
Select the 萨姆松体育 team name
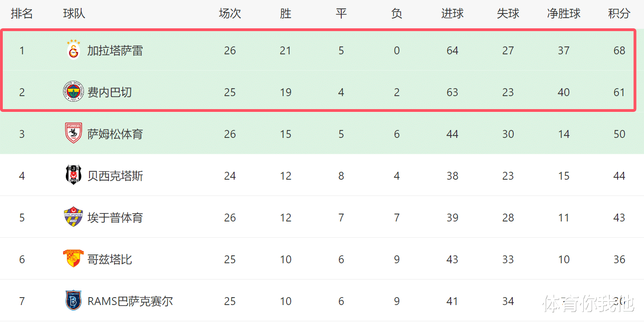[115, 134]
